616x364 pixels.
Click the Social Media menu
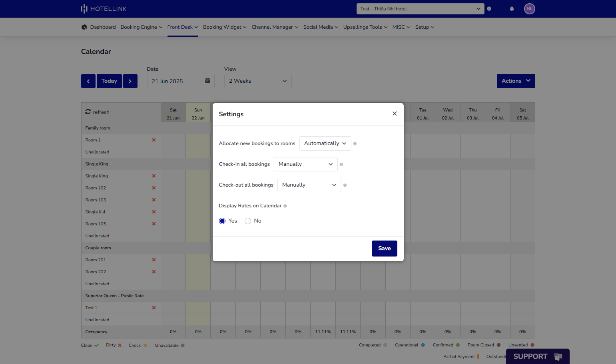[321, 27]
